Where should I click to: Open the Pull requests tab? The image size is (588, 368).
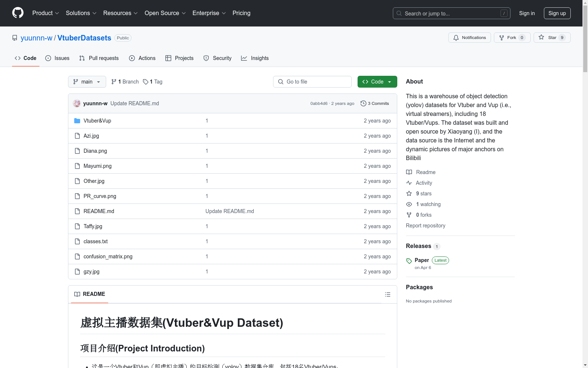[x=99, y=58]
